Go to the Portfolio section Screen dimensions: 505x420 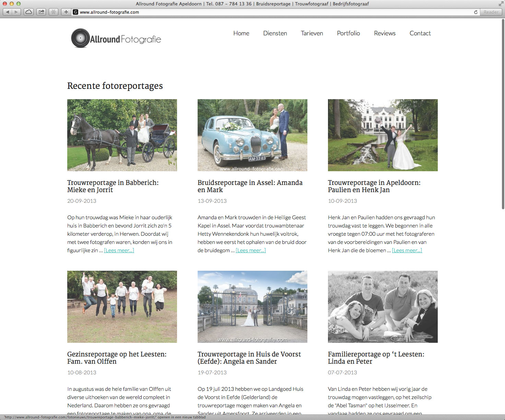click(348, 33)
